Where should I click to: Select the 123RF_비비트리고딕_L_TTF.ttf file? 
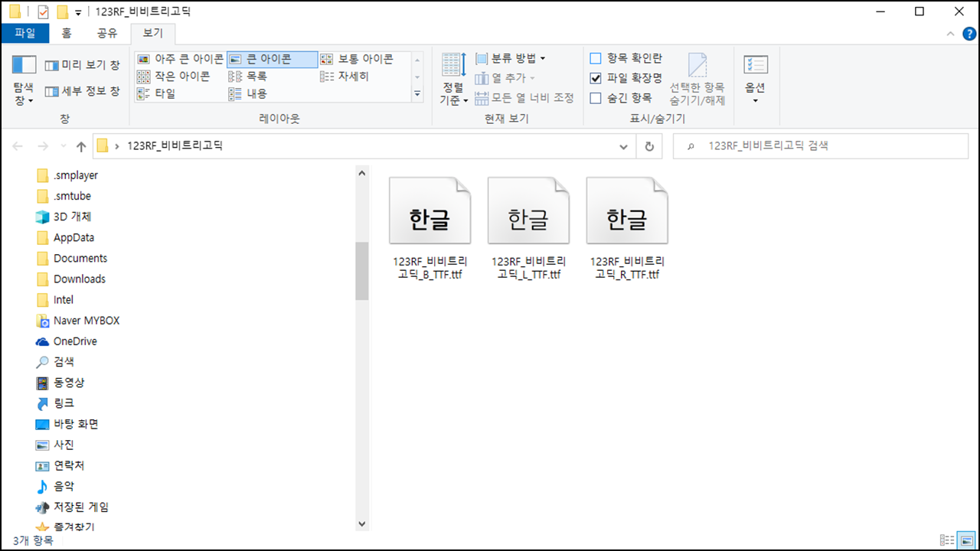click(x=528, y=228)
